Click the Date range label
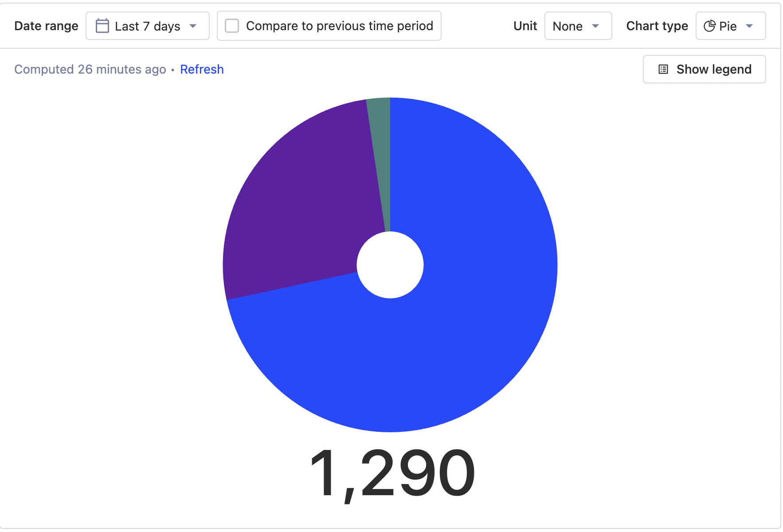The width and height of the screenshot is (783, 532). click(46, 26)
